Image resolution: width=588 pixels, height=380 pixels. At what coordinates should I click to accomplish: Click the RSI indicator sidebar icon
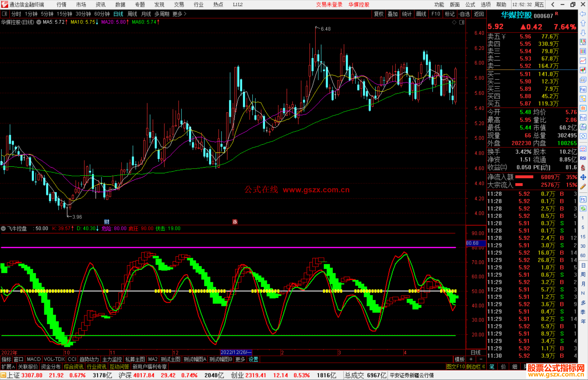(x=583, y=158)
